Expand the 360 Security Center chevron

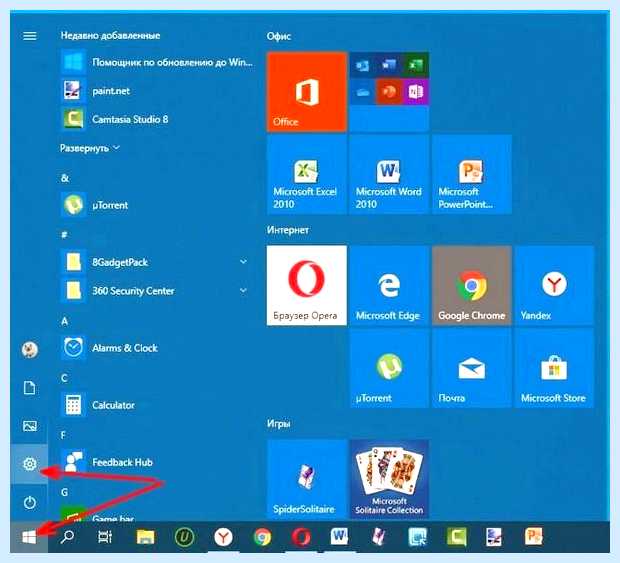click(244, 290)
